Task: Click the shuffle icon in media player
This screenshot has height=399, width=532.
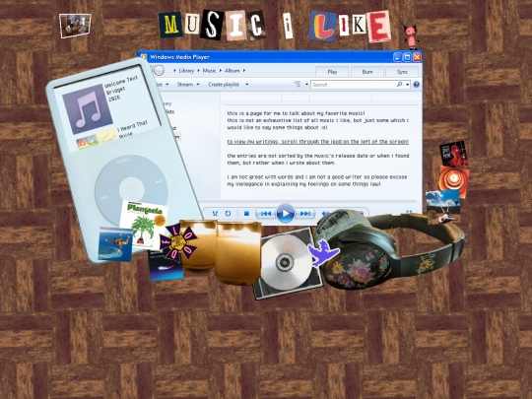Action: (x=215, y=214)
